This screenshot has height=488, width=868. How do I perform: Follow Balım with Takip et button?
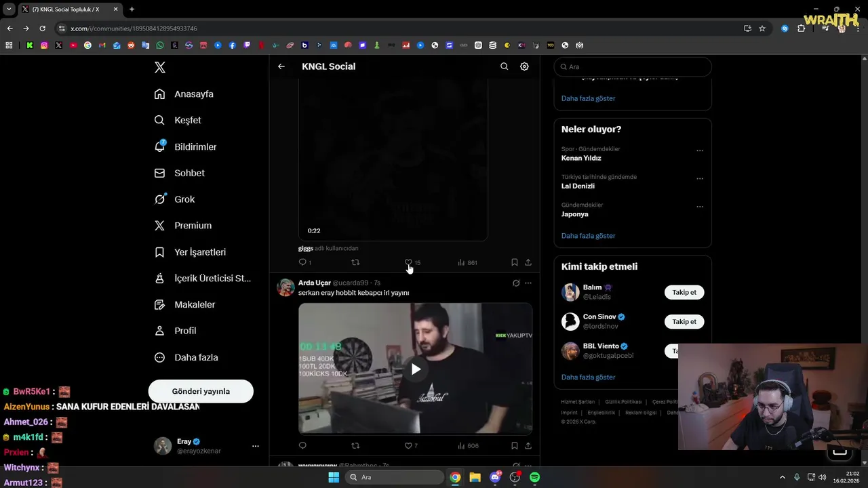pyautogui.click(x=684, y=292)
